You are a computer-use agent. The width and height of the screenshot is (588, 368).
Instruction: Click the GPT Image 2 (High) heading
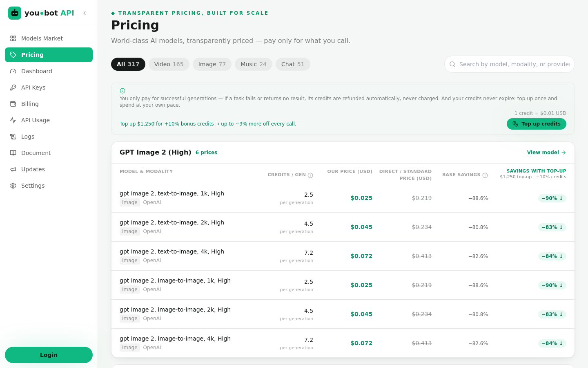pos(156,152)
